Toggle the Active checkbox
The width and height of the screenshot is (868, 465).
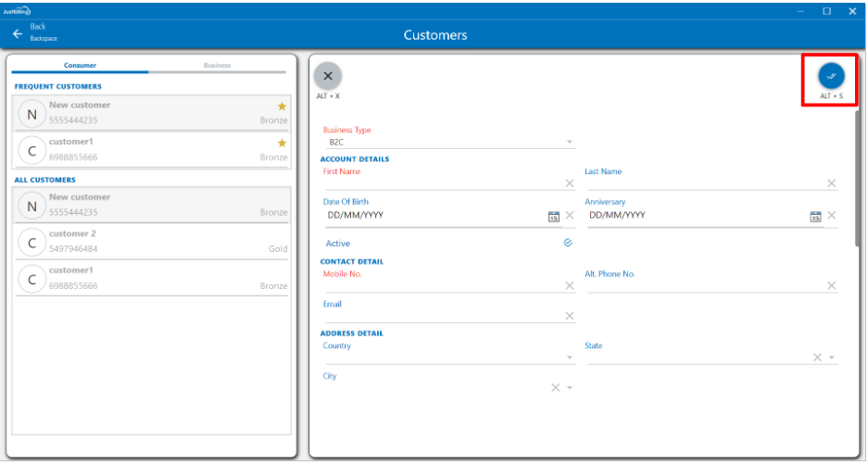pyautogui.click(x=568, y=243)
